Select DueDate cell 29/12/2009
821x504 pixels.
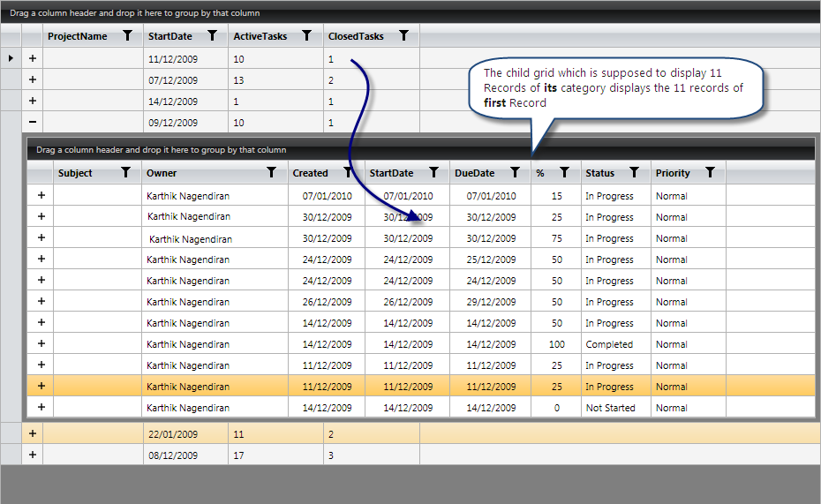pyautogui.click(x=491, y=302)
